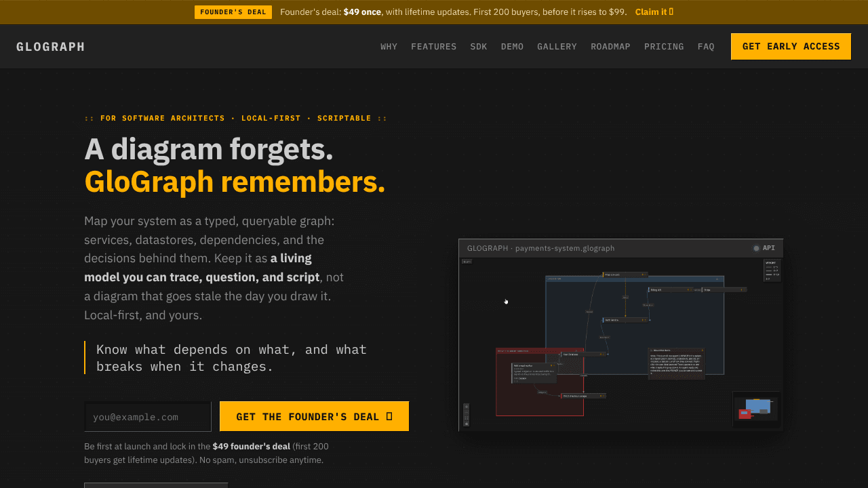Click the Claim it link in banner
The image size is (868, 488).
[x=654, y=12]
